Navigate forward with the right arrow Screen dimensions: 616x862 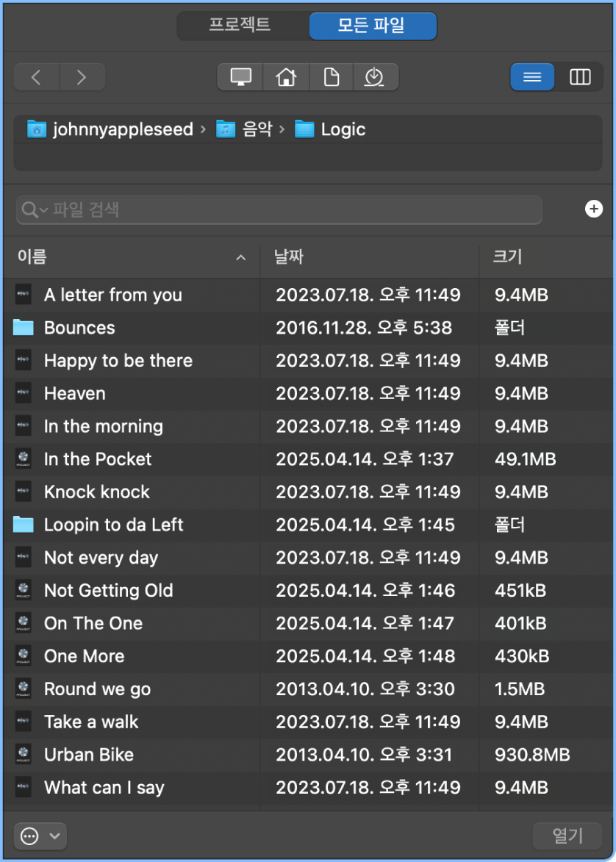pos(82,77)
